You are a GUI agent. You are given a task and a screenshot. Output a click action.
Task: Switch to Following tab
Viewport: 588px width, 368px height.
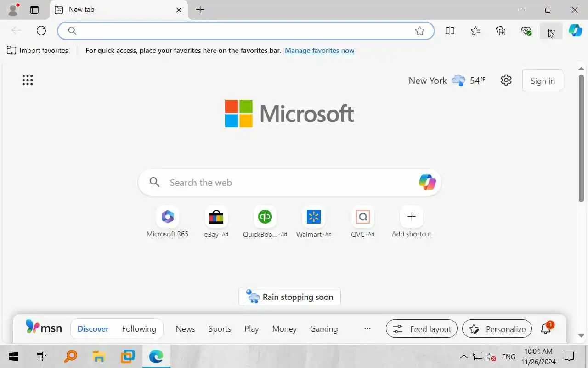139,329
